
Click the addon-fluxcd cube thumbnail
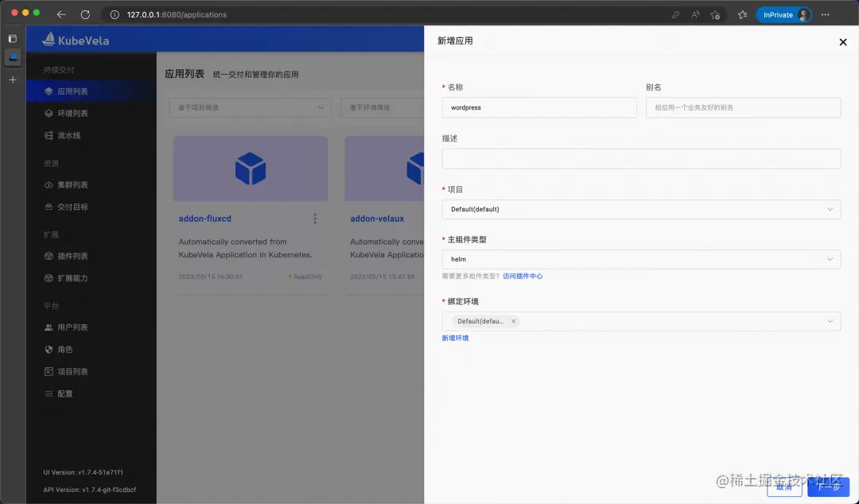[x=251, y=169]
